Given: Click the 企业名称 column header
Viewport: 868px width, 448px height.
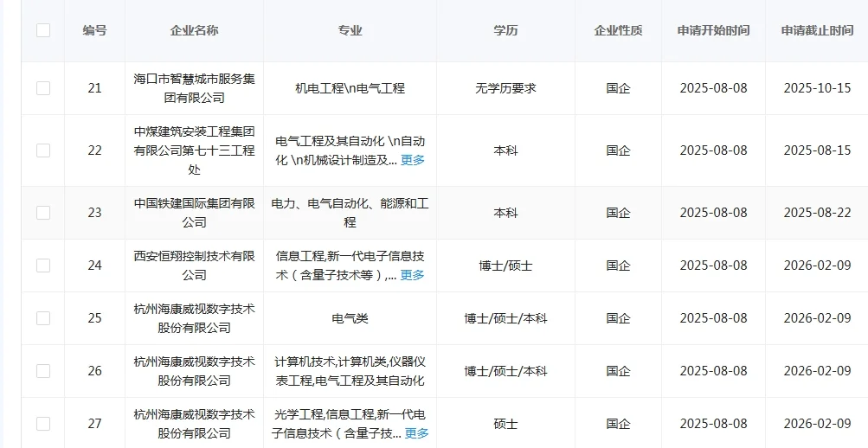Looking at the screenshot, I should click(x=195, y=30).
